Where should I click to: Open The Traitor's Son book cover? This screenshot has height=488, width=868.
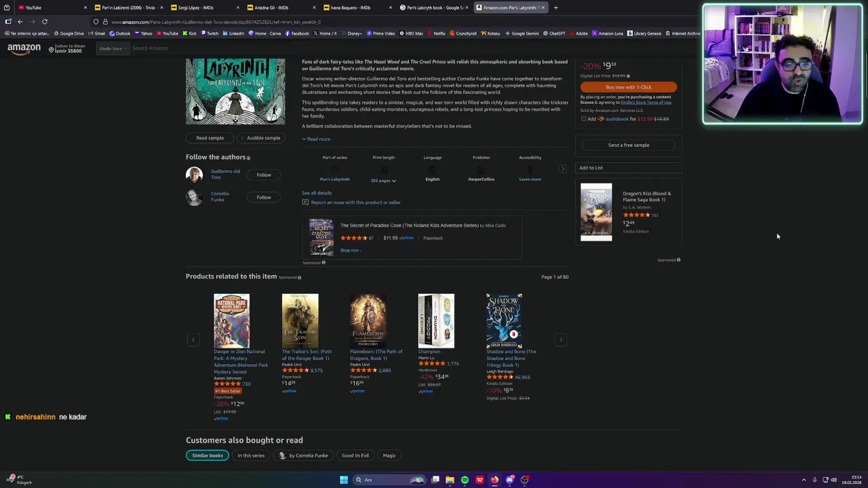point(300,321)
